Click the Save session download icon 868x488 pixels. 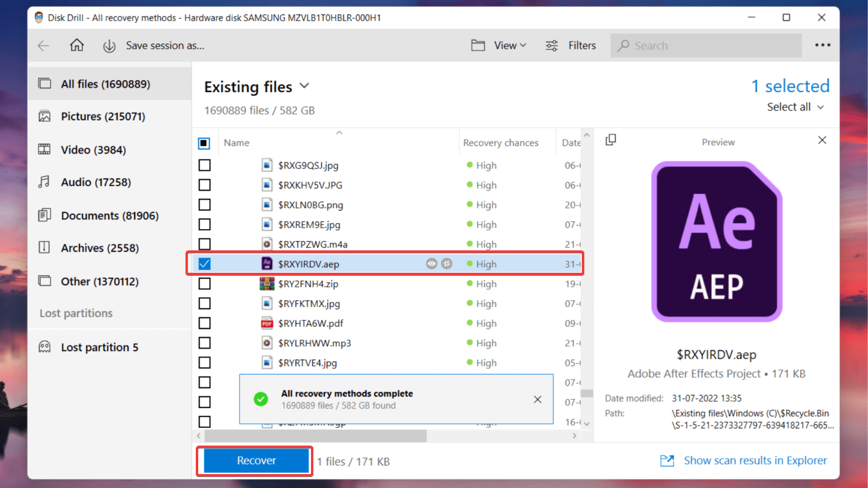[109, 45]
